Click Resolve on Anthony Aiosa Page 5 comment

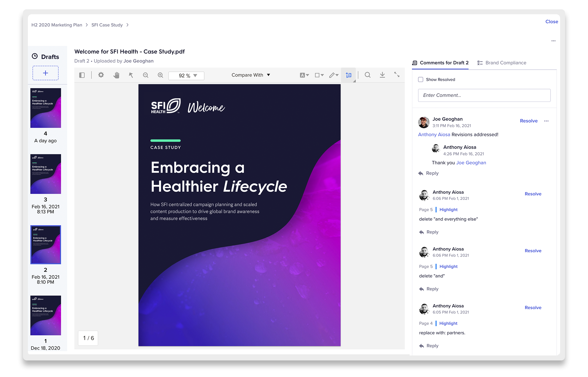pos(533,193)
